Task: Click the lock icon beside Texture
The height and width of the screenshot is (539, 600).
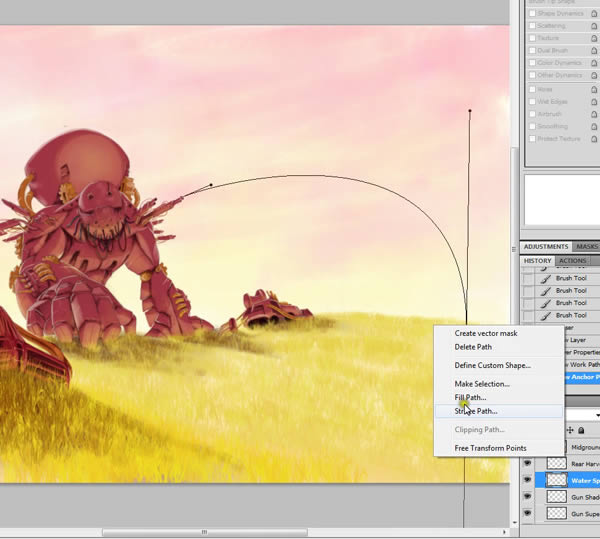Action: [x=594, y=39]
